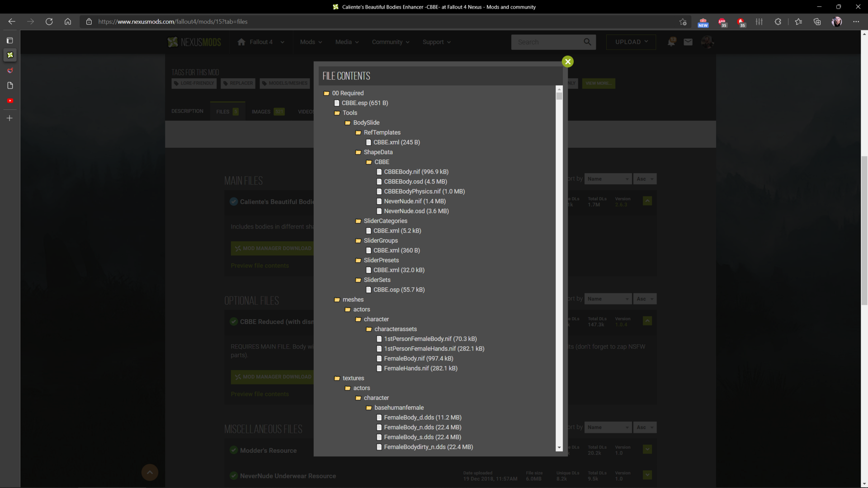Switch to the Nexus Mods vertical tab
Viewport: 868px width, 488px height.
click(x=10, y=55)
